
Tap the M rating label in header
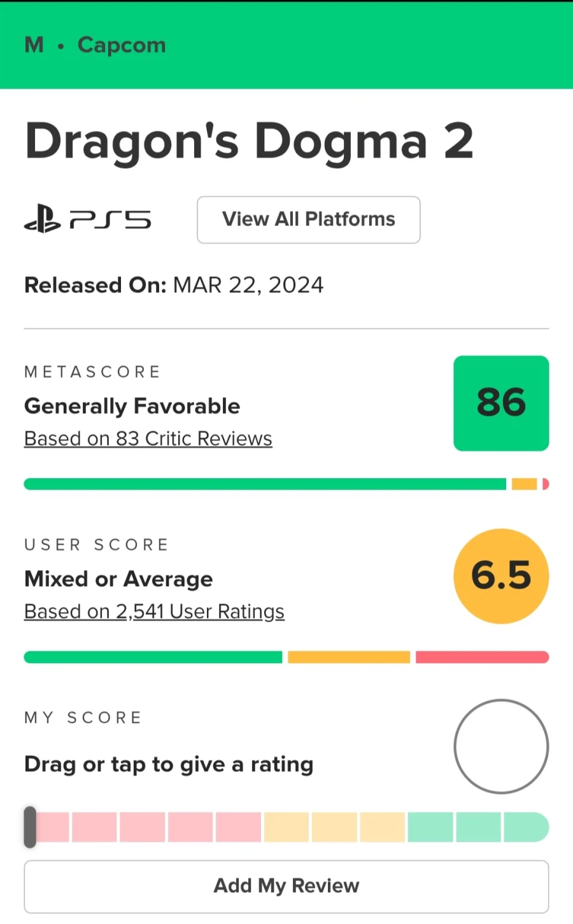pos(34,45)
